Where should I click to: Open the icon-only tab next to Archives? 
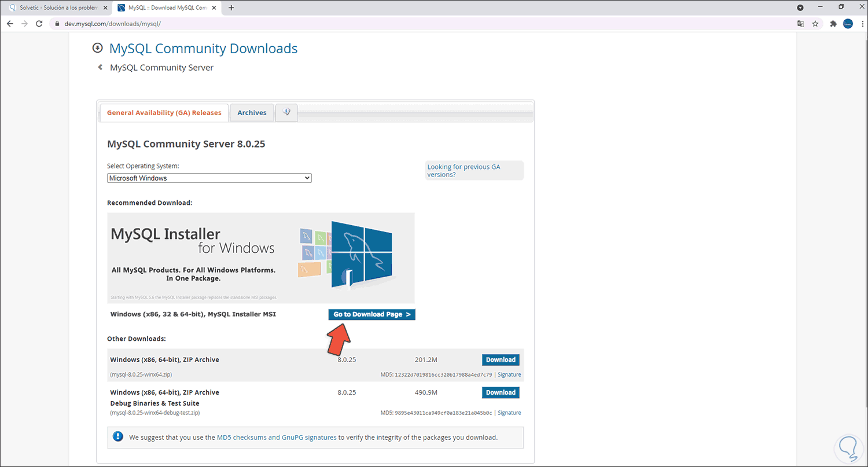click(x=286, y=113)
